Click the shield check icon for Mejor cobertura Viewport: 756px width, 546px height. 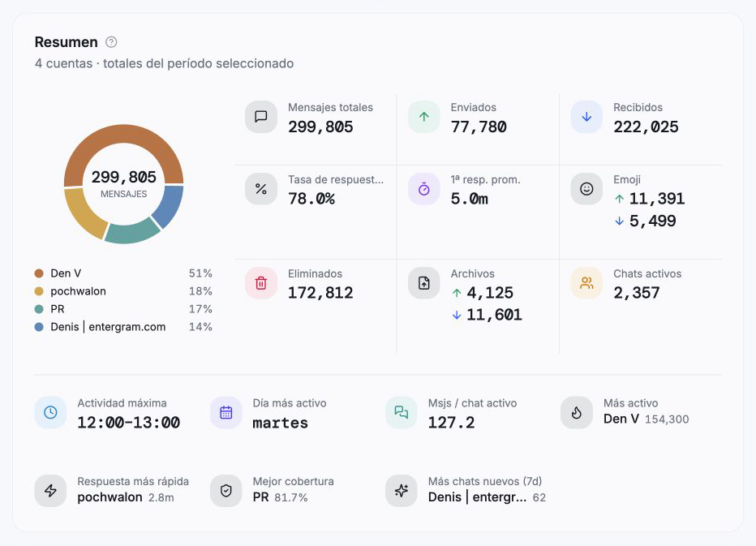(226, 491)
